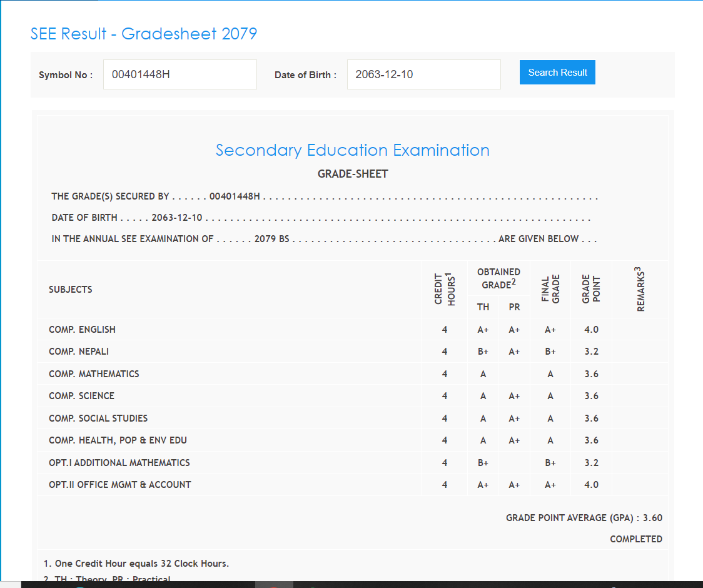Click the Search Result button
The width and height of the screenshot is (703, 588).
[x=557, y=73]
